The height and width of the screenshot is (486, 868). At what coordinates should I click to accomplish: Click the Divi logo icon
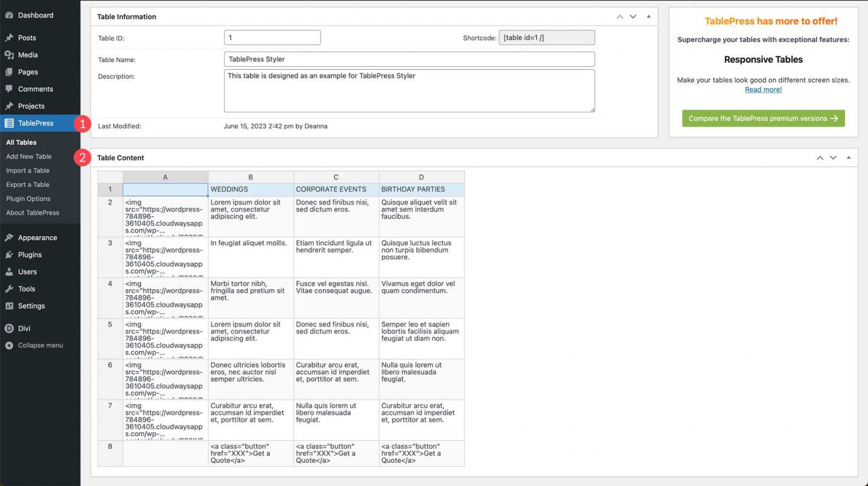pos(9,328)
